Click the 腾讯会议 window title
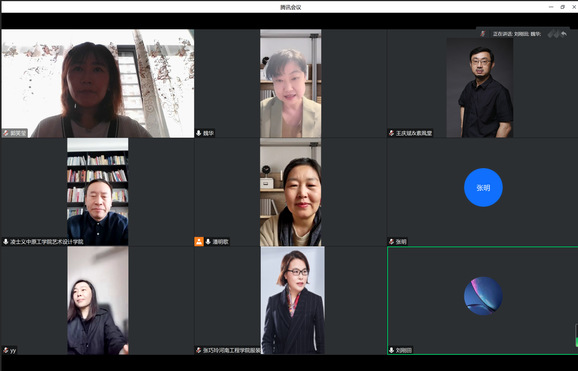The height and width of the screenshot is (371, 578). 290,7
